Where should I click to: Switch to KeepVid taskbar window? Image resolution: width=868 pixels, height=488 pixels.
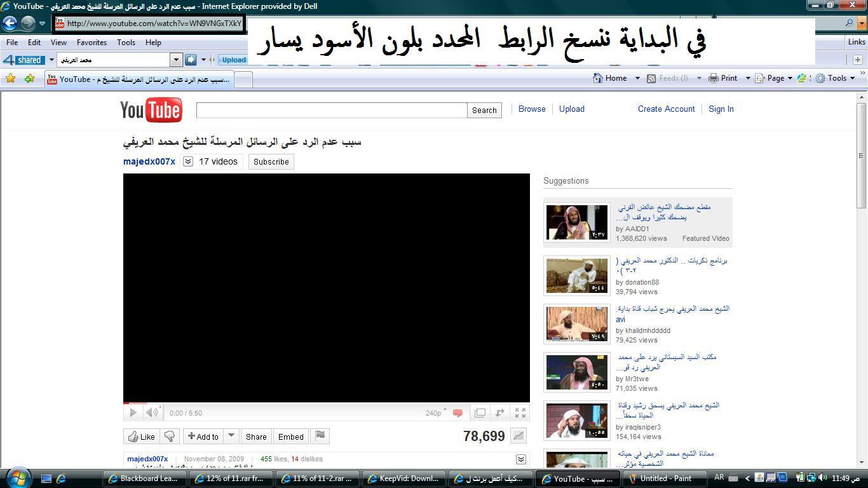(x=403, y=478)
